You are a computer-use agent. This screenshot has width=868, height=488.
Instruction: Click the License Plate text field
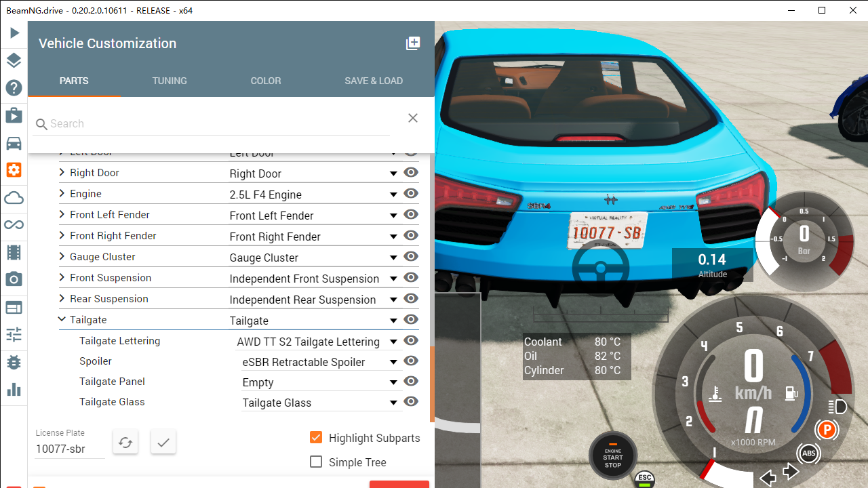pyautogui.click(x=70, y=449)
